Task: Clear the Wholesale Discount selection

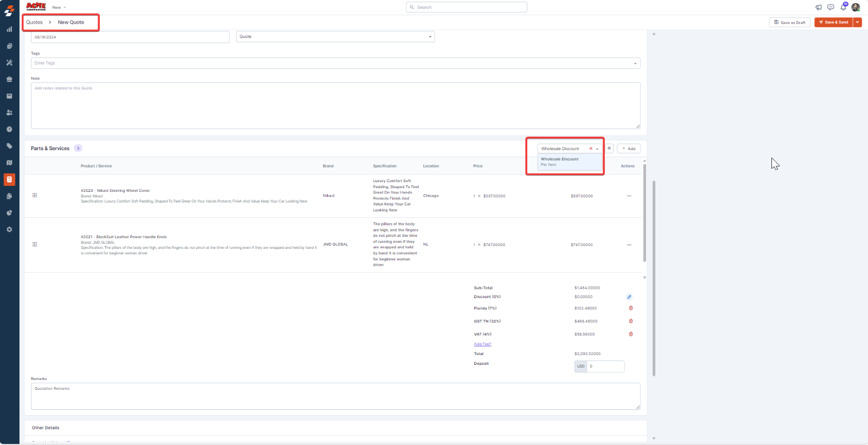Action: click(x=591, y=149)
